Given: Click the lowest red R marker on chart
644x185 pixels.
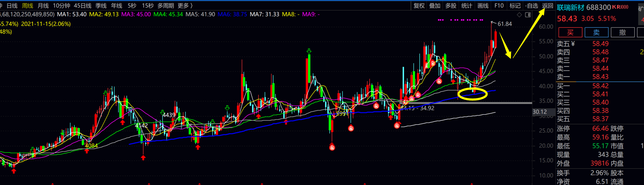Looking at the screenshot, I should (332, 148).
